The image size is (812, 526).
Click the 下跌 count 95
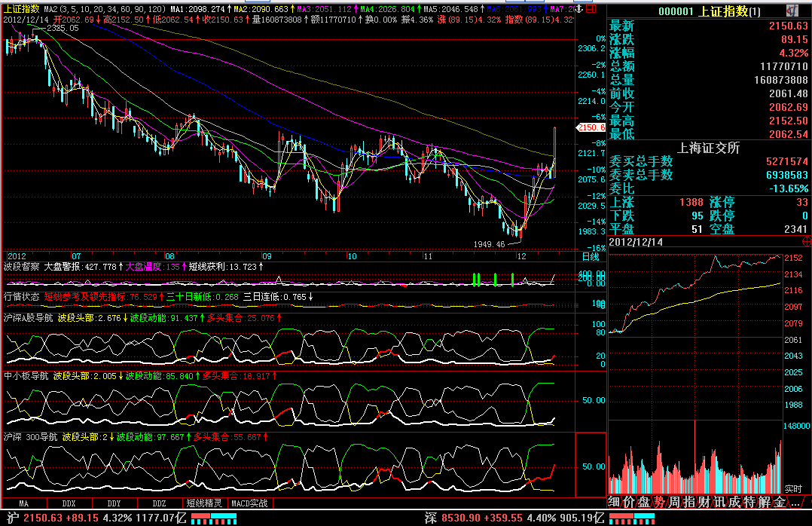click(x=698, y=216)
